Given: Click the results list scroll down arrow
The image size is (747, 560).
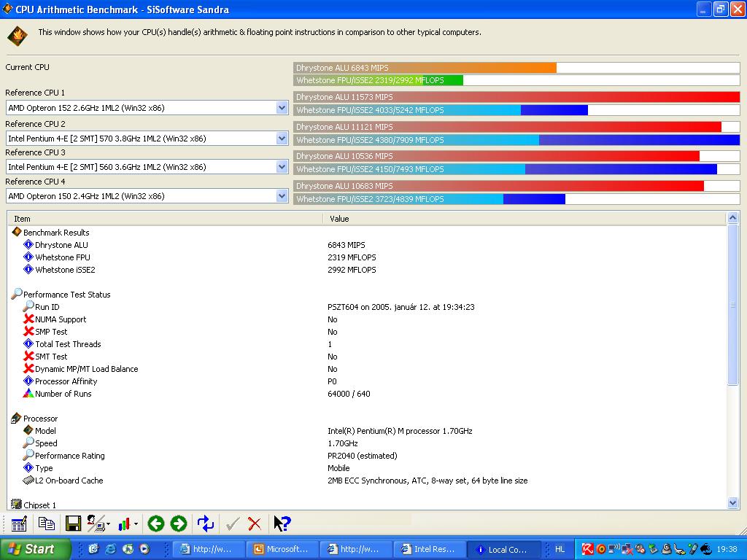Looking at the screenshot, I should [x=732, y=502].
